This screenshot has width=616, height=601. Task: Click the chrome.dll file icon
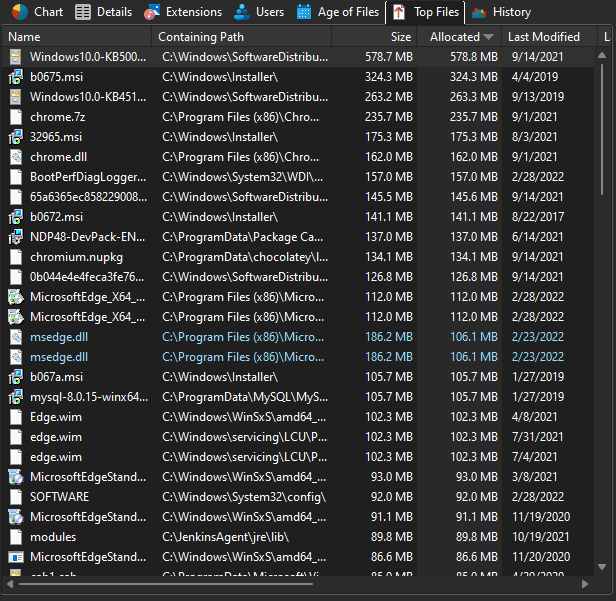pyautogui.click(x=16, y=157)
